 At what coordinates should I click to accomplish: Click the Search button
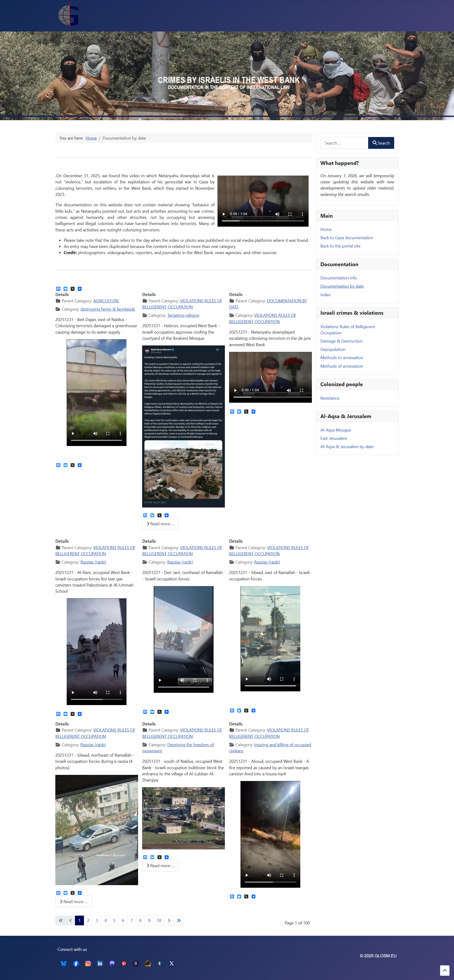pos(381,143)
